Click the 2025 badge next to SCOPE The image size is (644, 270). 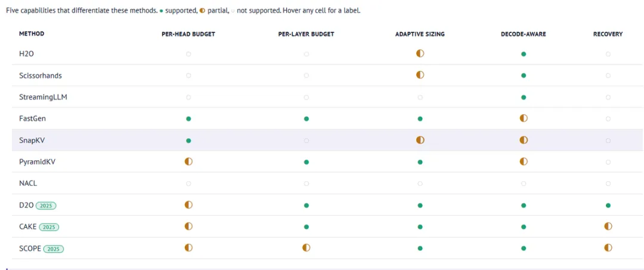[x=53, y=249]
